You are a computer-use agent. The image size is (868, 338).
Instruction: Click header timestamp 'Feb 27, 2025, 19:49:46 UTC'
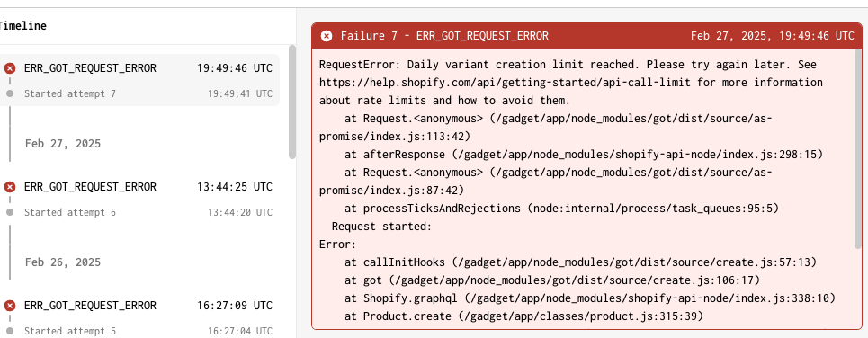tap(773, 36)
